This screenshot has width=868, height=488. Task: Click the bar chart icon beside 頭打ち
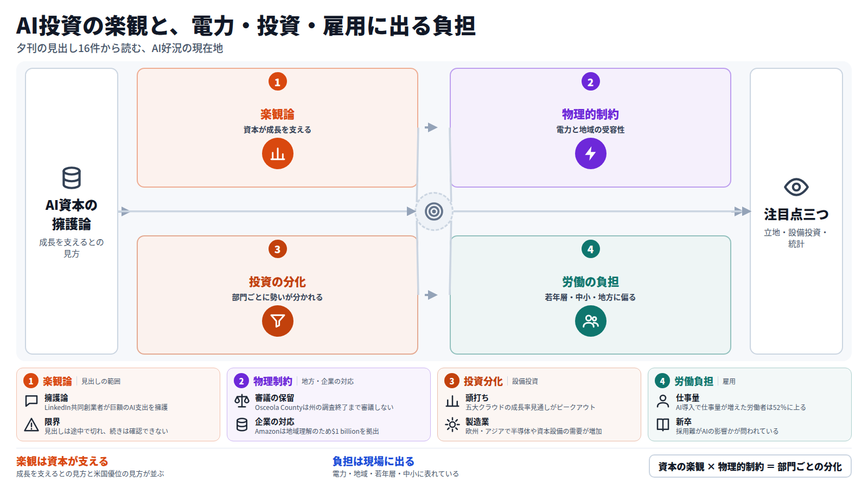coord(452,401)
